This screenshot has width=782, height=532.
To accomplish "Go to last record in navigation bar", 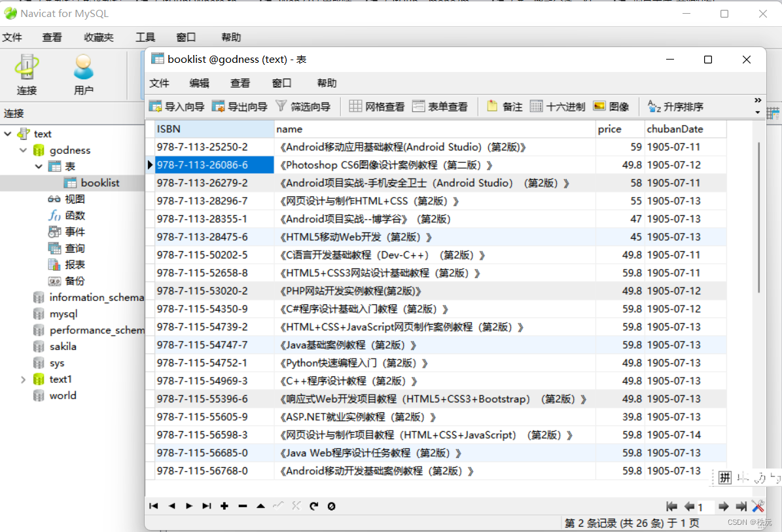I will [207, 506].
